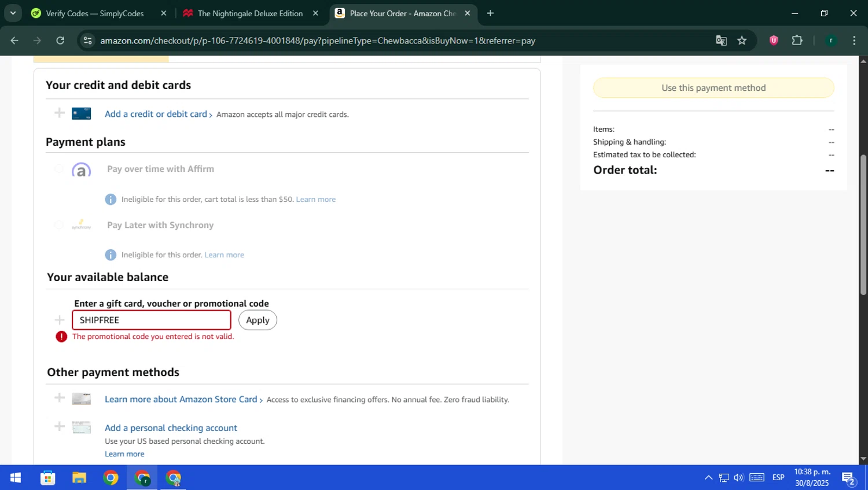Click the browser back arrow
The height and width of the screenshot is (490, 868).
[x=14, y=40]
